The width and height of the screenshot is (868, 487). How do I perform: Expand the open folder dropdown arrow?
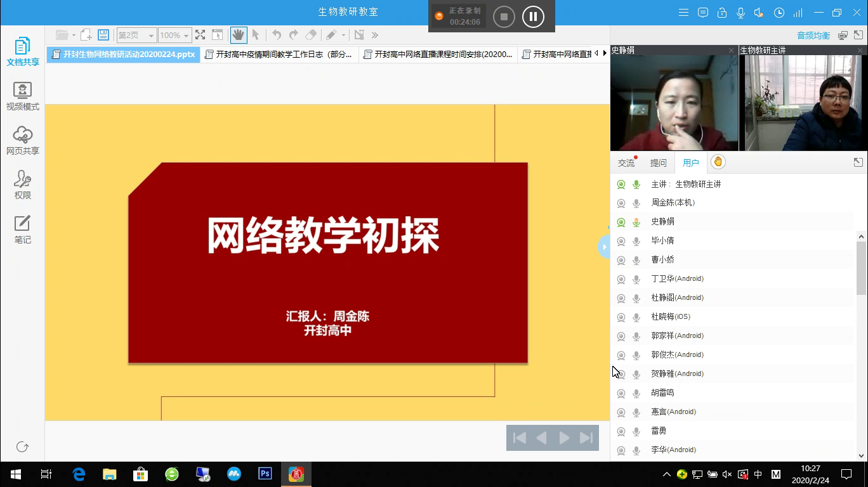click(x=74, y=36)
